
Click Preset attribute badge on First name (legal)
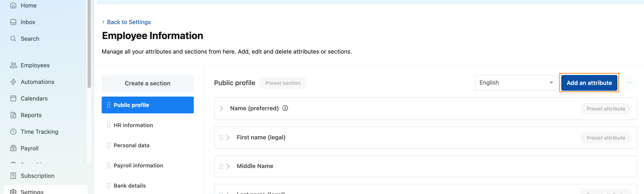pos(606,138)
